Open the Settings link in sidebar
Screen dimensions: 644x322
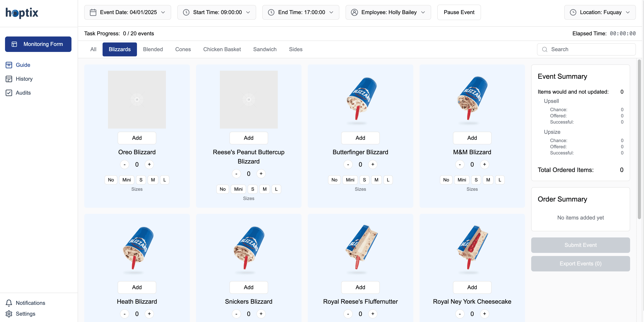25,314
